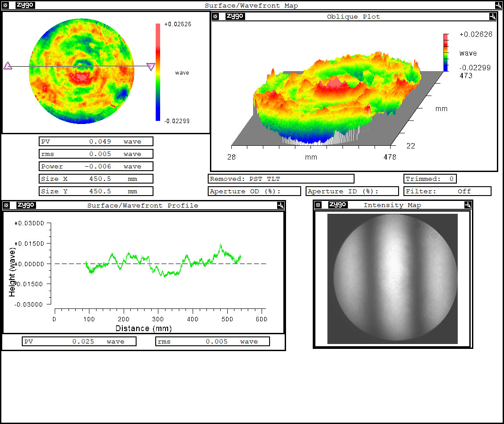Viewport: 504px width, 424px height.
Task: Click the magnifier icon on the main map window
Action: [498, 5]
